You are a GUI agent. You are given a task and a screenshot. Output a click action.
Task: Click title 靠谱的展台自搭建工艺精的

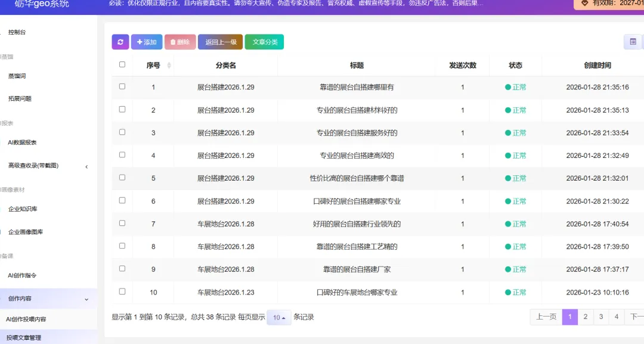pyautogui.click(x=357, y=247)
